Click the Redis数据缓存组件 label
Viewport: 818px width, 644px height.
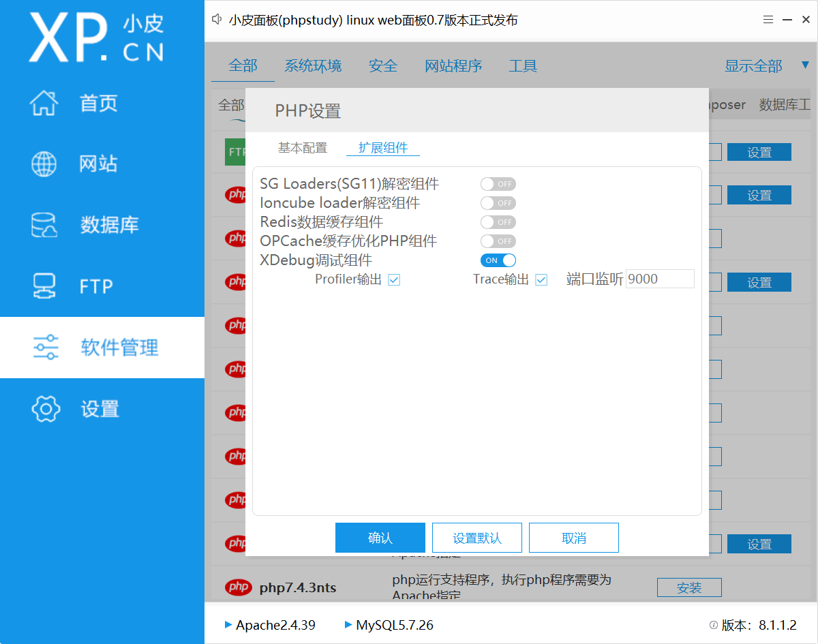click(322, 222)
